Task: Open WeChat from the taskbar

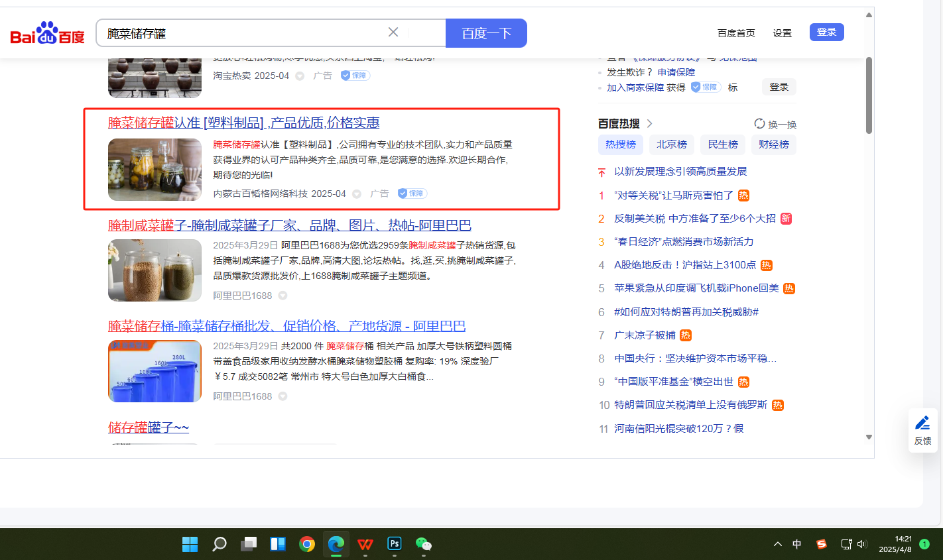Action: click(424, 544)
